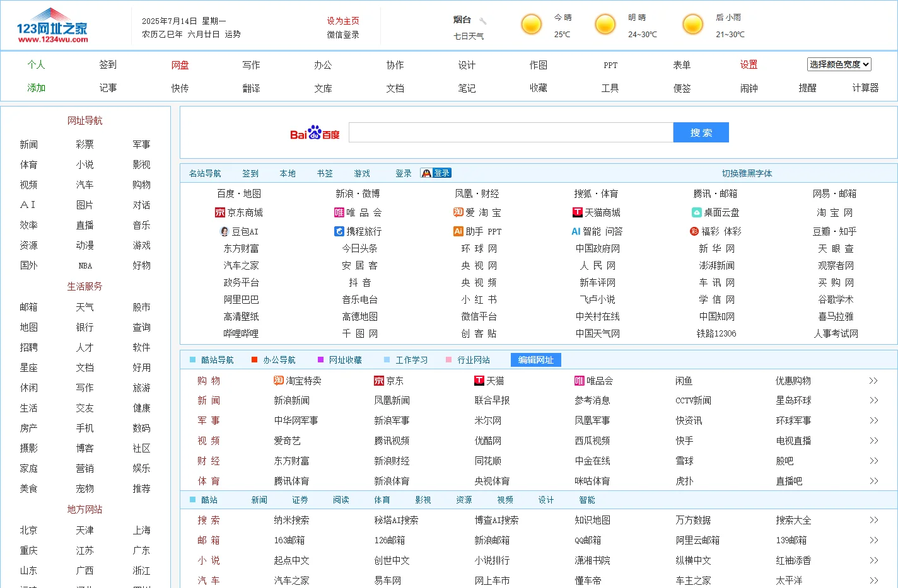Click the 编辑网址 button

point(536,360)
